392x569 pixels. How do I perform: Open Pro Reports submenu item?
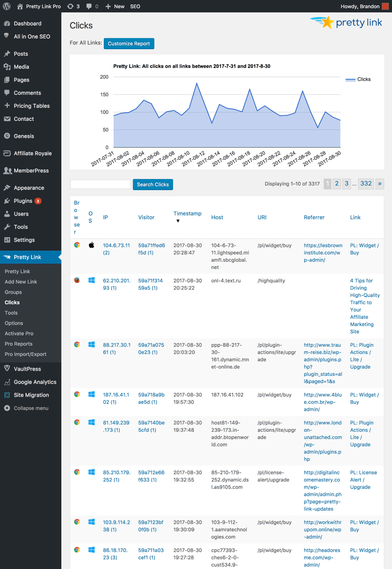(18, 344)
